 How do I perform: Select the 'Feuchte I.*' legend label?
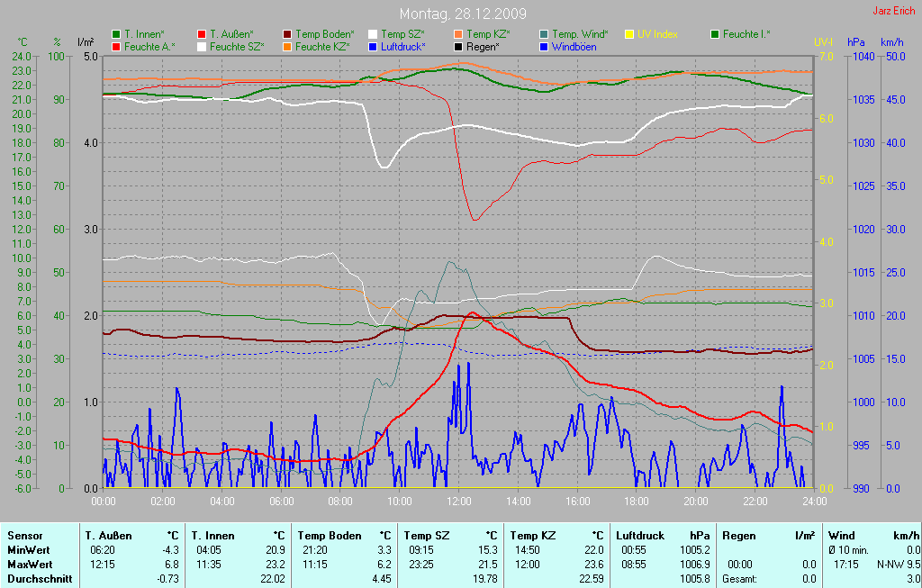pyautogui.click(x=746, y=34)
